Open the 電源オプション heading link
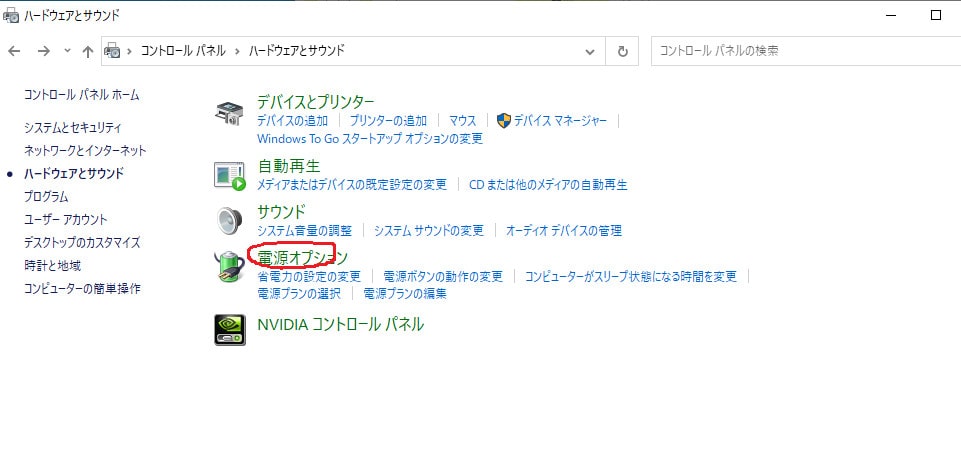Image resolution: width=961 pixels, height=459 pixels. pos(302,258)
